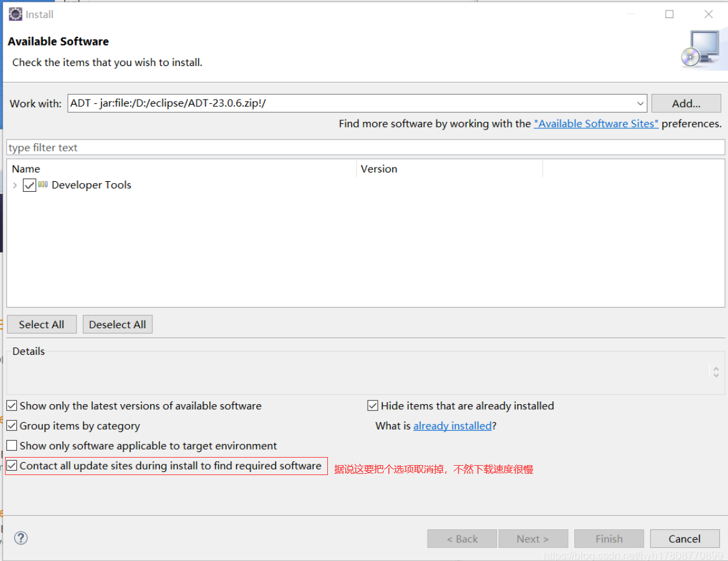The height and width of the screenshot is (561, 728).
Task: Uncheck Show only the latest versions option
Action: coord(11,405)
